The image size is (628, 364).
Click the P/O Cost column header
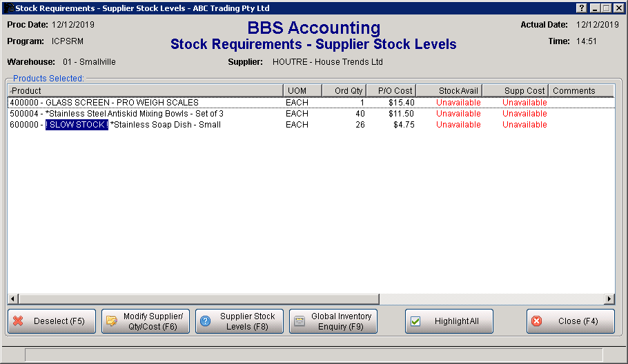(x=394, y=90)
